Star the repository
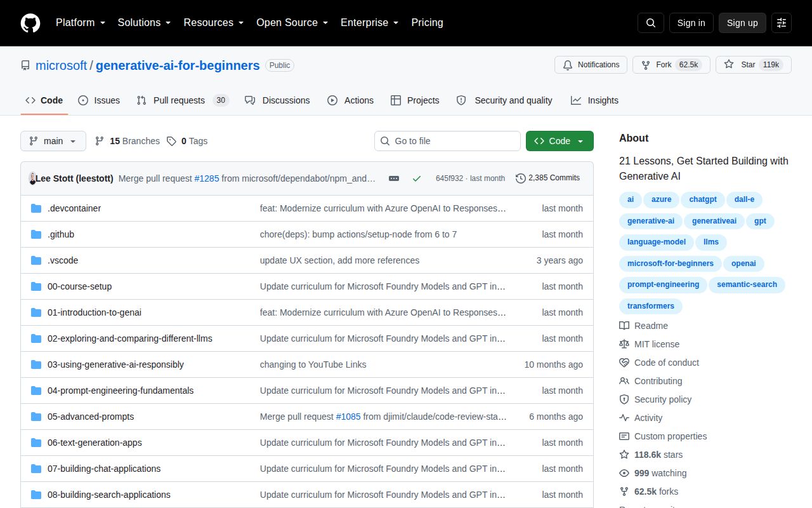Screen dimensions: 812x508 (x=754, y=65)
